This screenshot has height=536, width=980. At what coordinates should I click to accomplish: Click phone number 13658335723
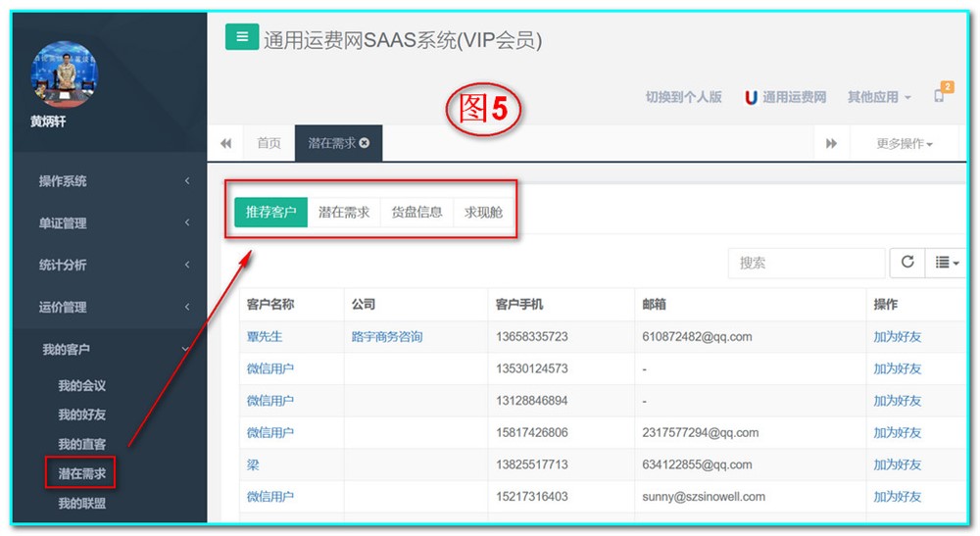pyautogui.click(x=532, y=337)
